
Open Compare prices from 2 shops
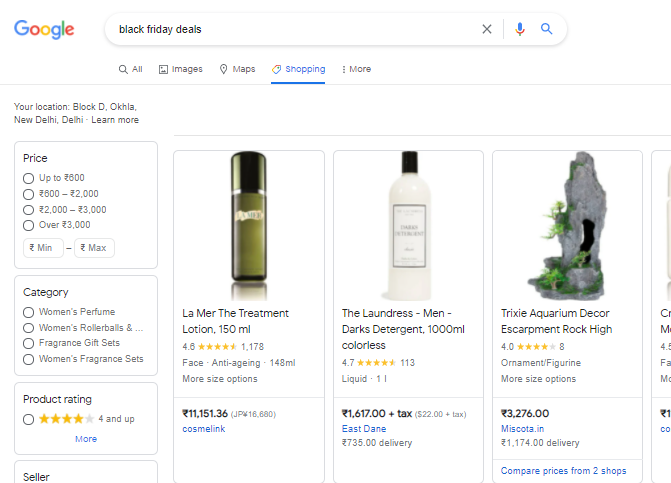pyautogui.click(x=564, y=471)
